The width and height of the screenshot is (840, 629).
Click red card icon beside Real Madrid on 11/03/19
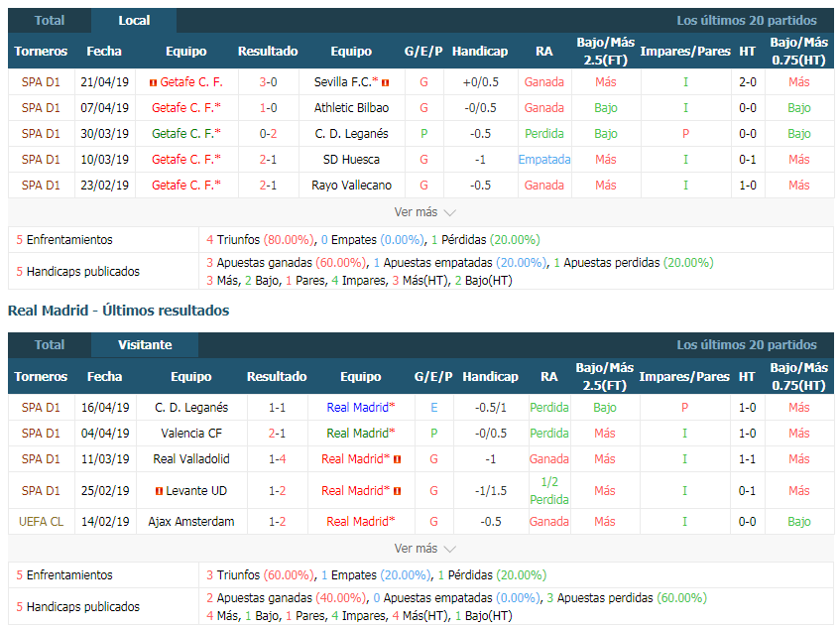point(397,459)
